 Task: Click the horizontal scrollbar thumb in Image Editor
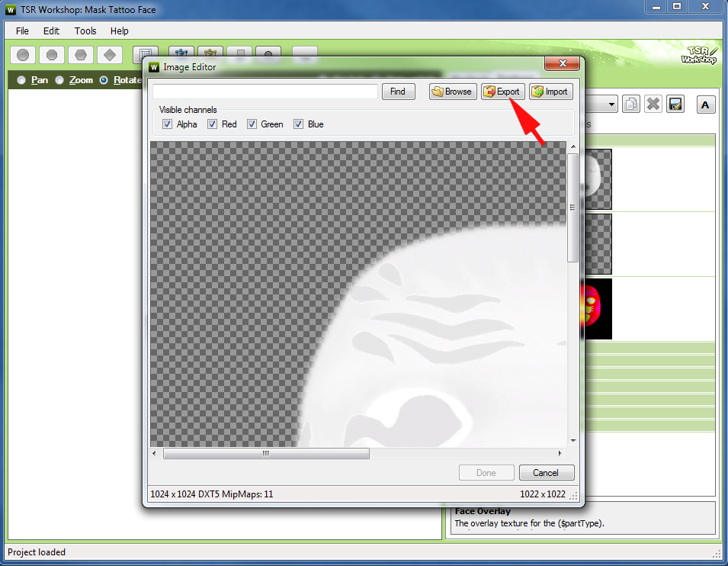click(266, 454)
